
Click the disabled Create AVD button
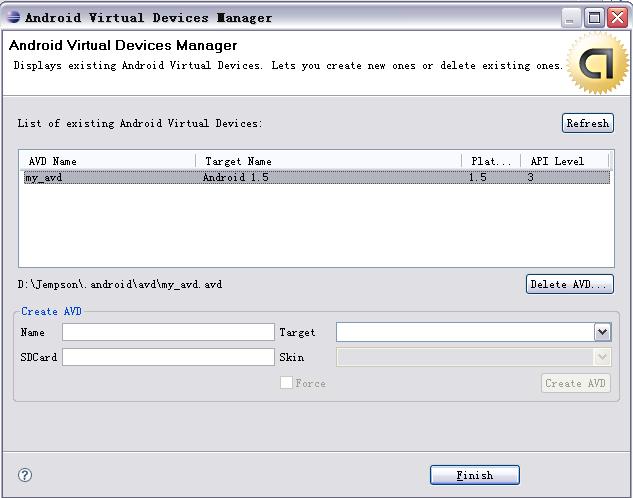[x=576, y=383]
